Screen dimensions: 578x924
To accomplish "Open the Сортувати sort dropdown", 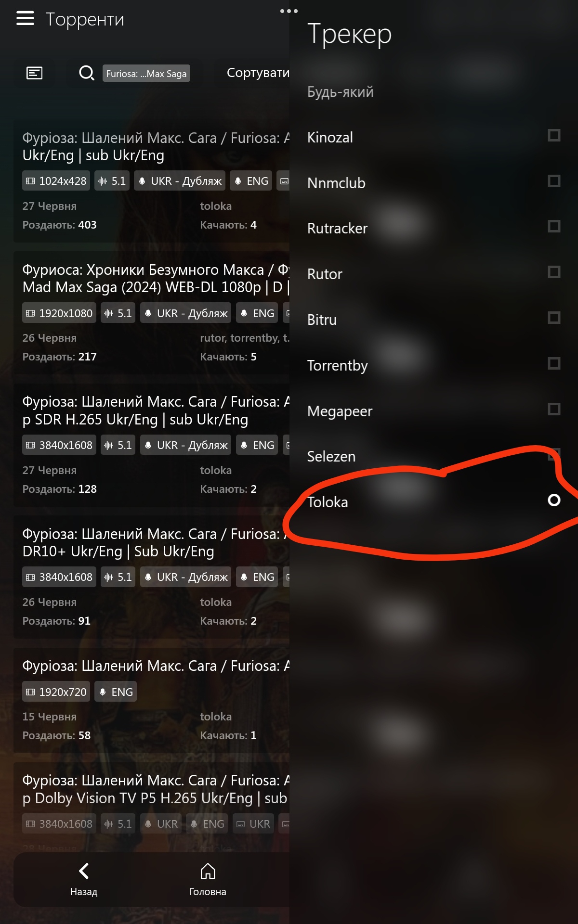I will click(x=258, y=73).
